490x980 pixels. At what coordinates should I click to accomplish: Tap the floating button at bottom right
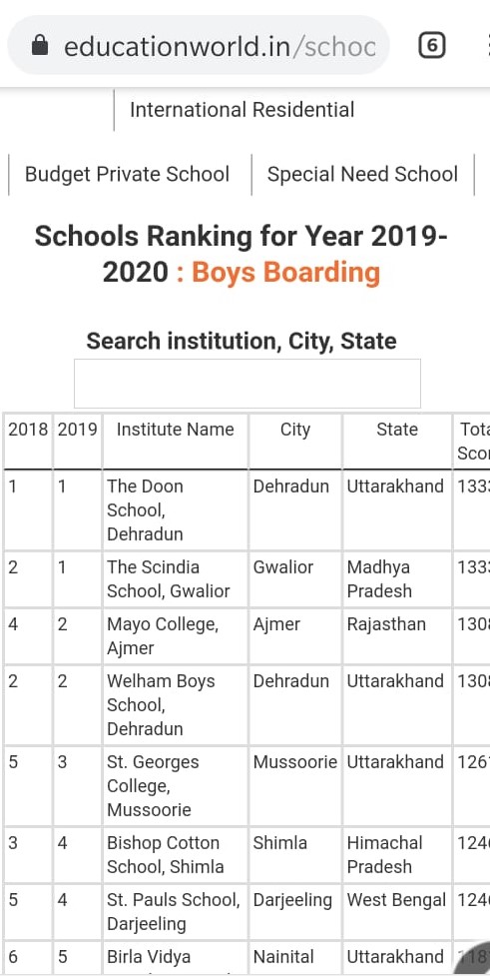click(473, 961)
